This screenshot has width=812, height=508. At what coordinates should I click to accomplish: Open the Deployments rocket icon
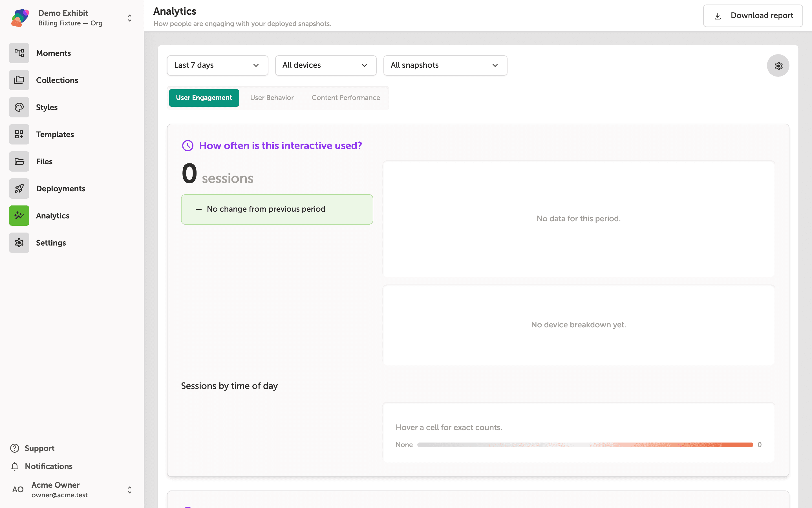19,189
